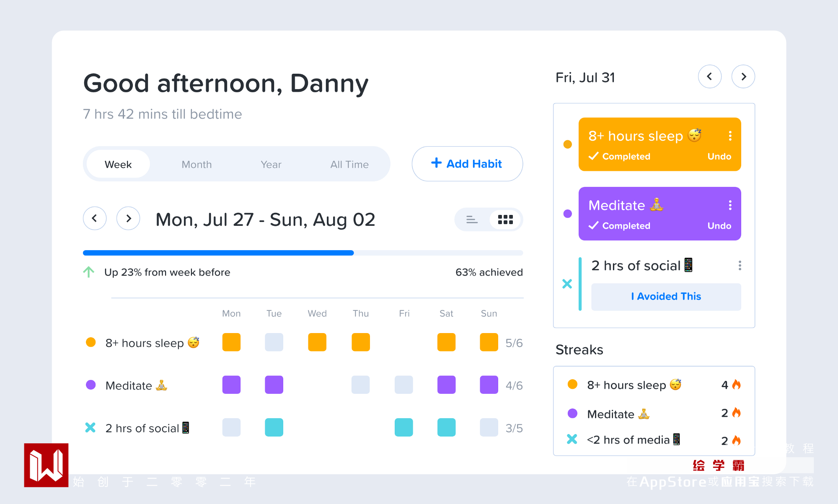838x504 pixels.
Task: Open options menu on 2 hrs of social card
Action: pos(740,266)
